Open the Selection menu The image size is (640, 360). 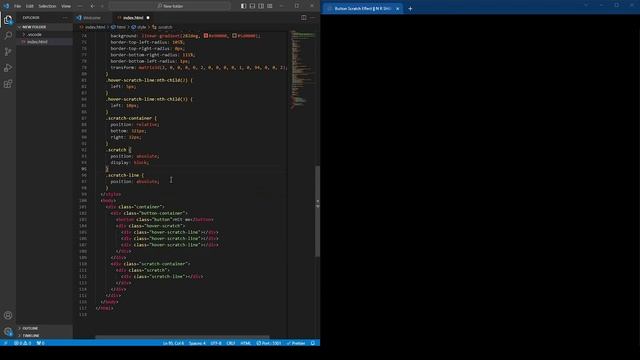[x=47, y=6]
